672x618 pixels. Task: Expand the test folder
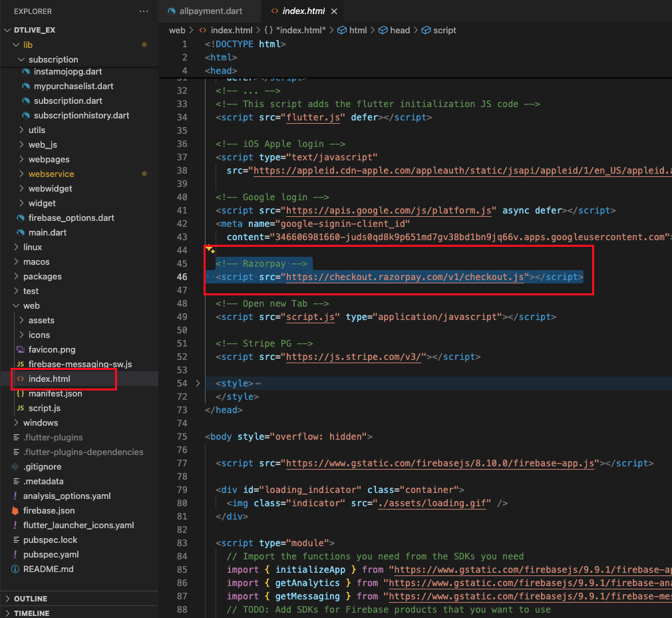(x=16, y=291)
